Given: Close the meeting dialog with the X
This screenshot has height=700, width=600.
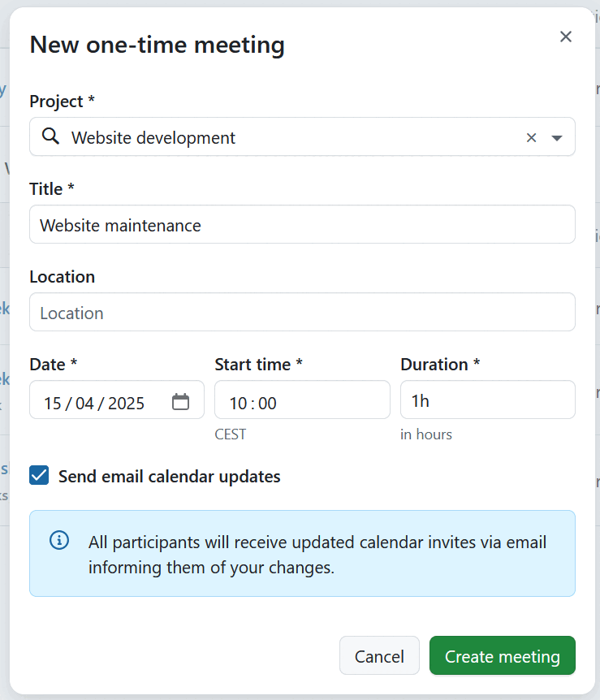Looking at the screenshot, I should pyautogui.click(x=566, y=37).
